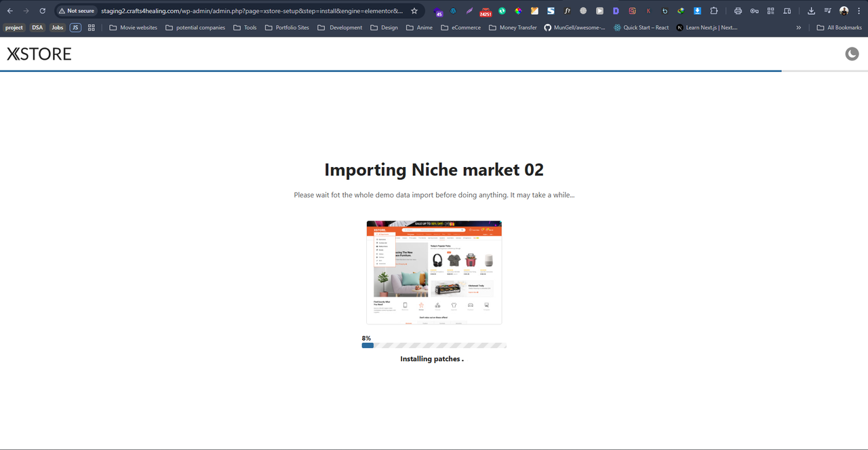Open the Design bookmark folder
The height and width of the screenshot is (450, 868).
pyautogui.click(x=384, y=28)
